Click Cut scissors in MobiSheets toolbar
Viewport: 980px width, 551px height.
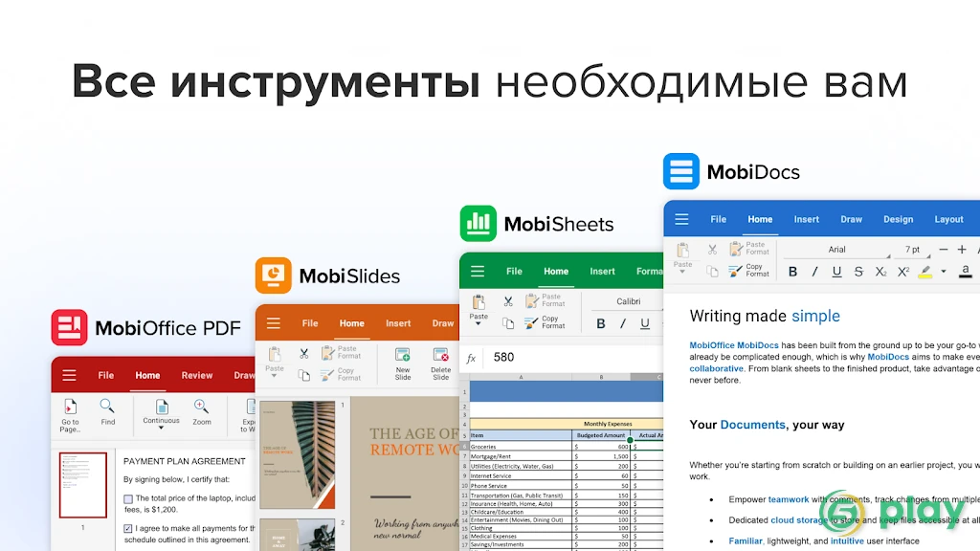point(508,301)
